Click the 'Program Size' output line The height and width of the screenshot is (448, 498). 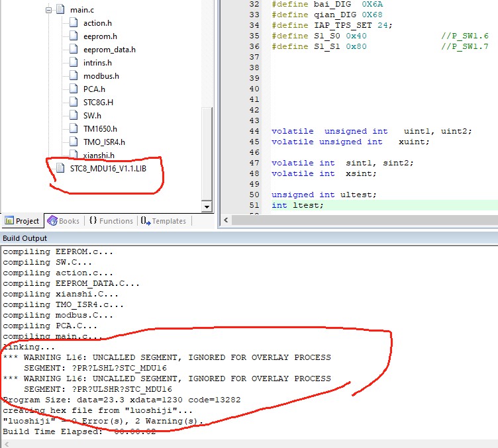[122, 400]
